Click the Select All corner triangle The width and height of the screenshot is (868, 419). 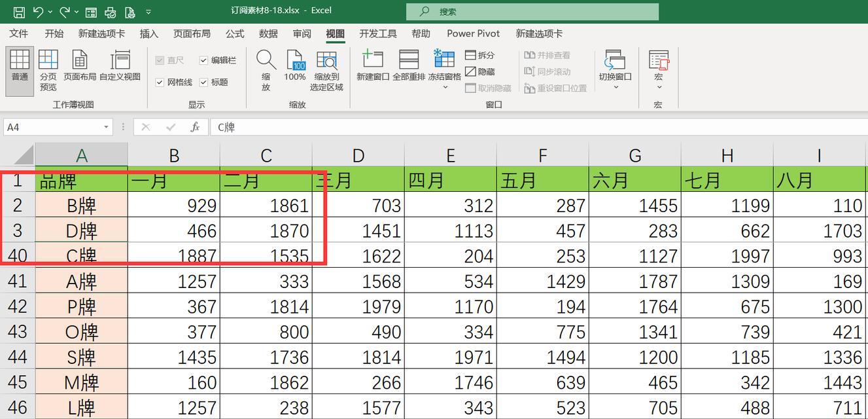pyautogui.click(x=24, y=155)
